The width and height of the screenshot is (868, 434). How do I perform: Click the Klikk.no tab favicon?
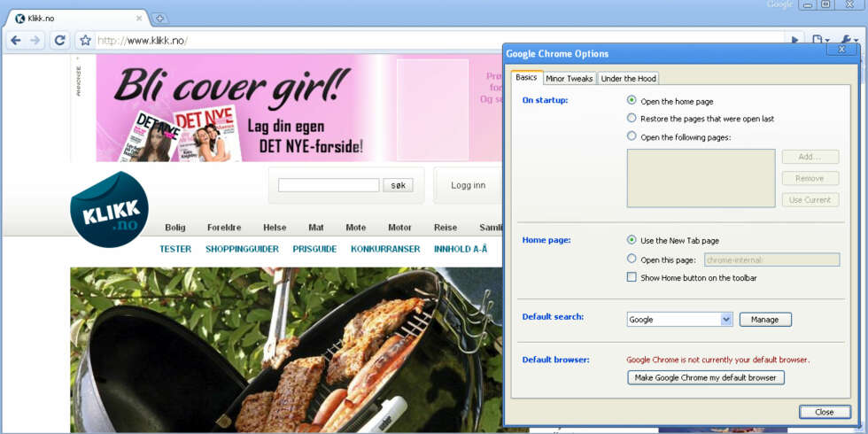19,19
